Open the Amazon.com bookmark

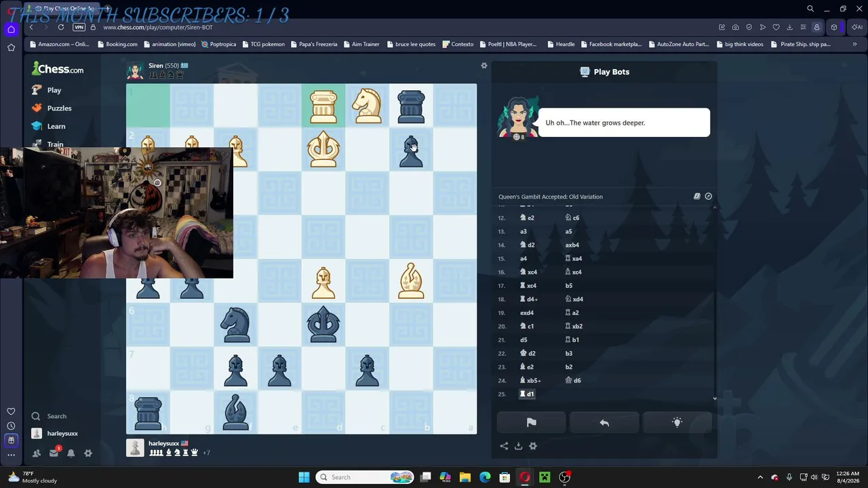click(x=60, y=45)
